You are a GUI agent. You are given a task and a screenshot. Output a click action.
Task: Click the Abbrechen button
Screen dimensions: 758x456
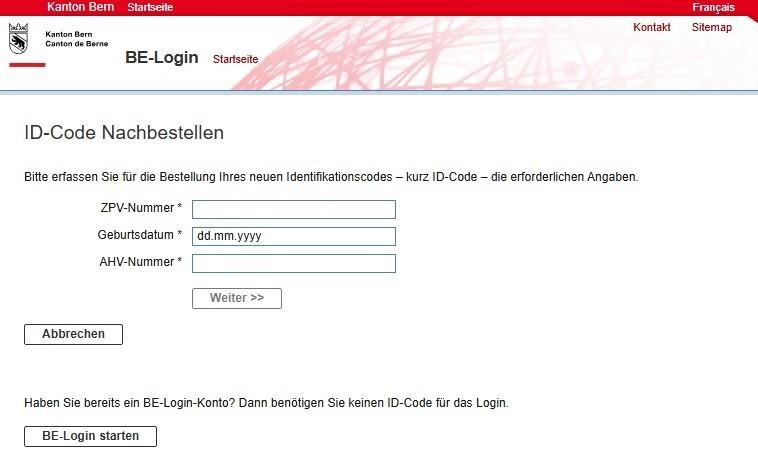click(73, 334)
